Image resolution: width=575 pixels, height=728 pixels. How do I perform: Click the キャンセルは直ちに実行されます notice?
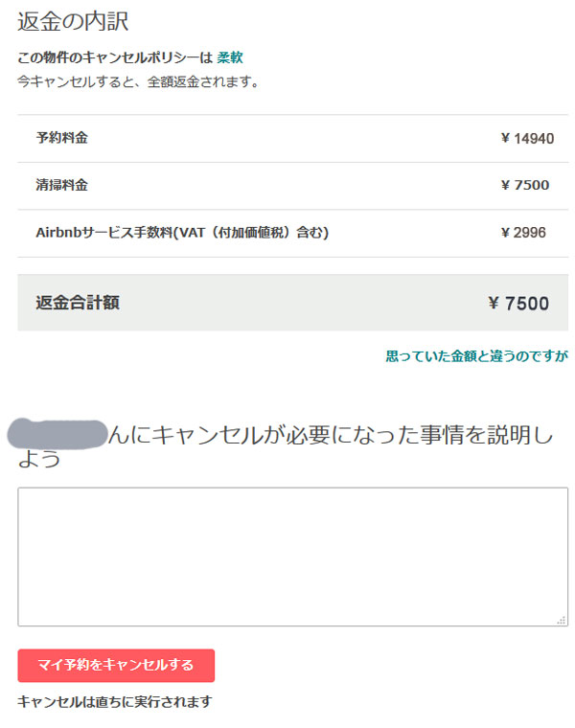(115, 701)
